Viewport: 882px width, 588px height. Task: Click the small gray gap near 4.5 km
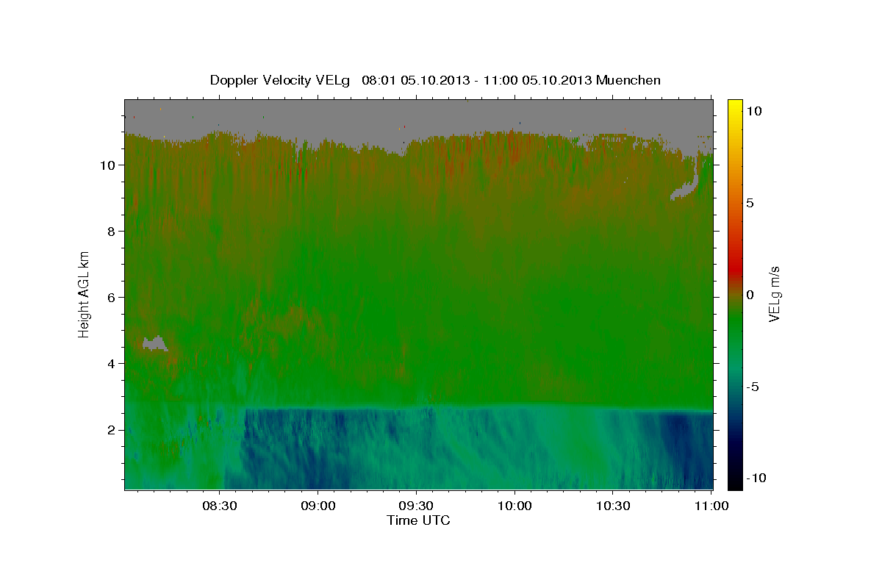click(155, 343)
